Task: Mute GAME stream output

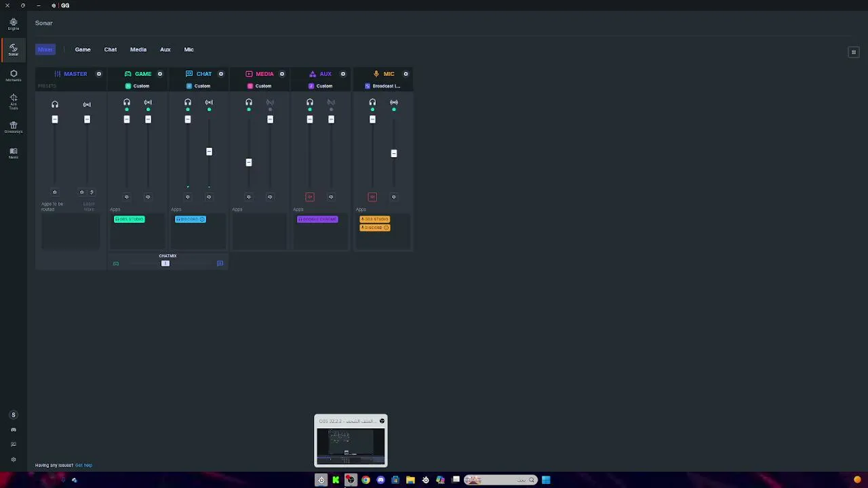Action: coord(148,197)
